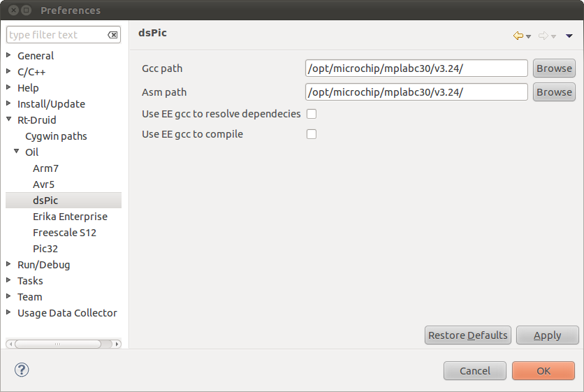Screen dimensions: 584x392
Task: Click the back navigation arrow icon
Action: pyautogui.click(x=518, y=36)
